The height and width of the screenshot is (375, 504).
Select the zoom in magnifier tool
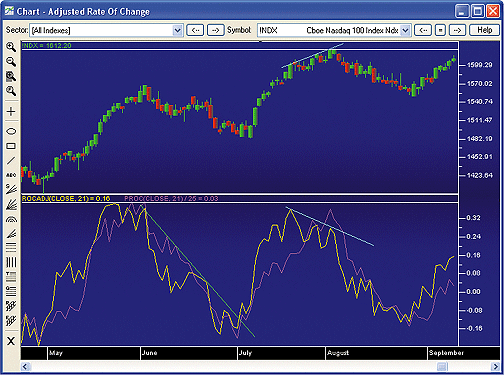(11, 47)
